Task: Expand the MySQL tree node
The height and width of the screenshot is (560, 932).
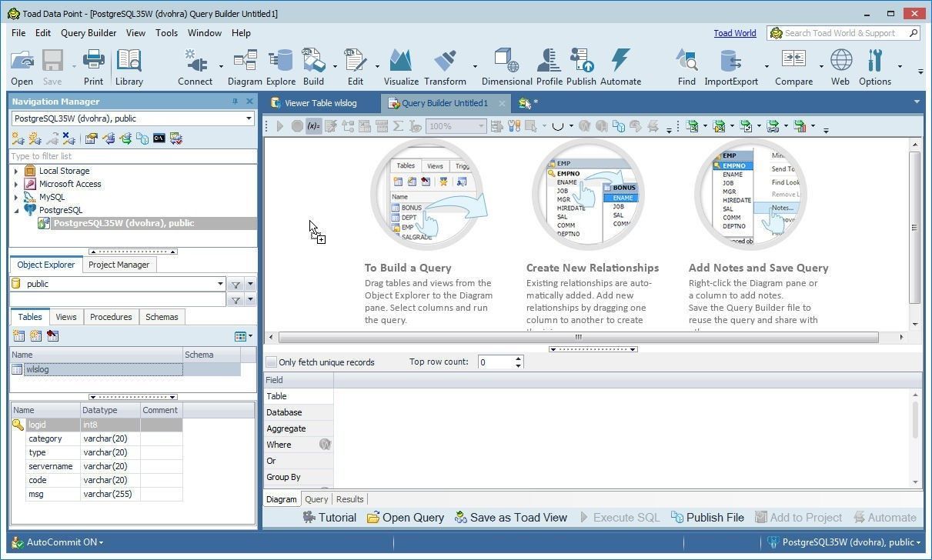Action: 16,197
